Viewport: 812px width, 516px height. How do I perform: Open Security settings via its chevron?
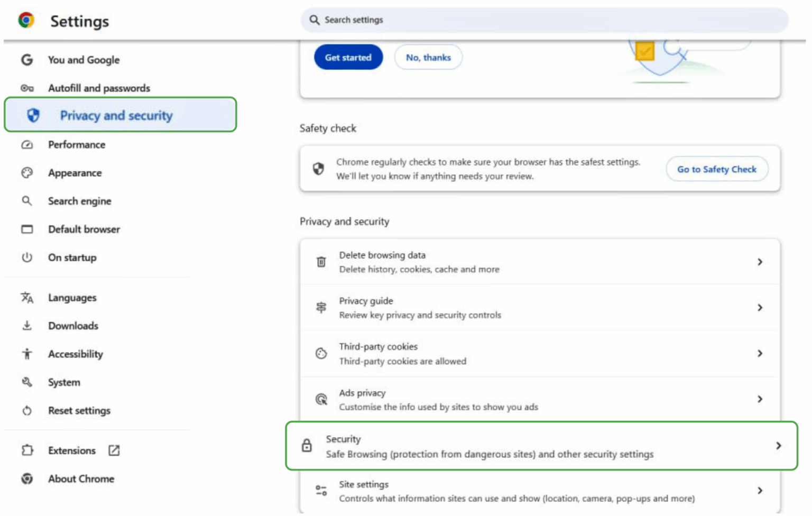778,446
